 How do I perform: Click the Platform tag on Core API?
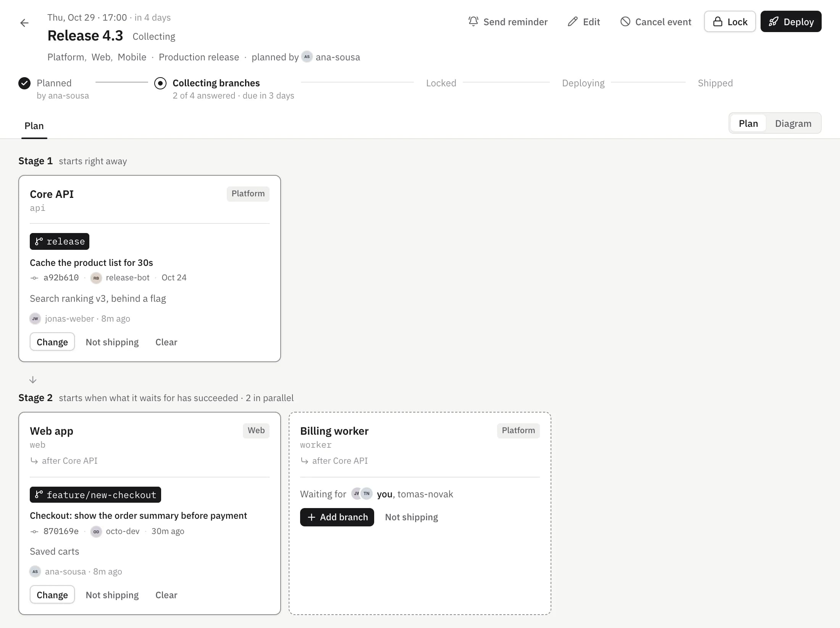coord(248,194)
